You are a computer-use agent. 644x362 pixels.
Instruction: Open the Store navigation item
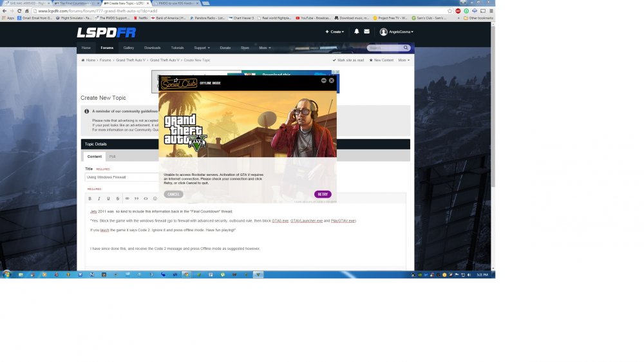point(245,48)
